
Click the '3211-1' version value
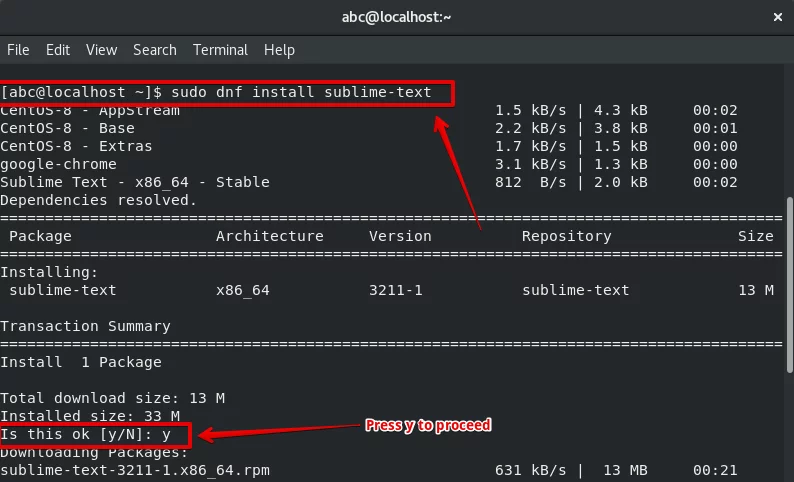tap(395, 291)
